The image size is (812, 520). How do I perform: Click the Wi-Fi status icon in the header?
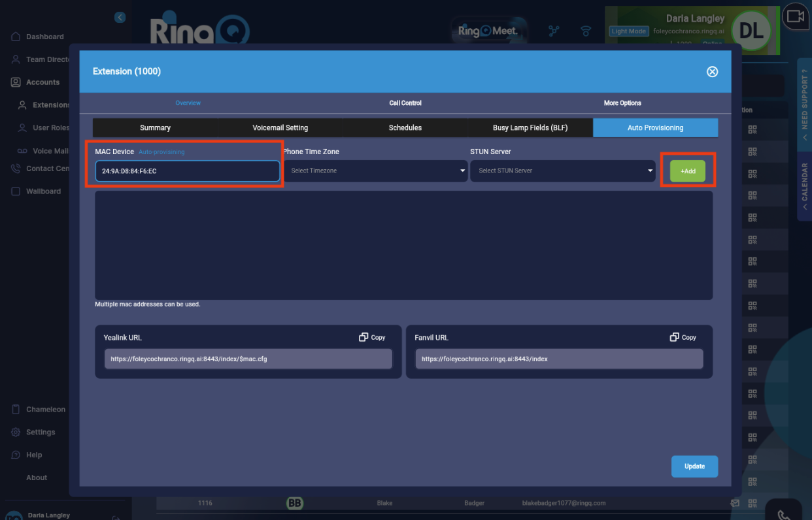[x=585, y=31]
